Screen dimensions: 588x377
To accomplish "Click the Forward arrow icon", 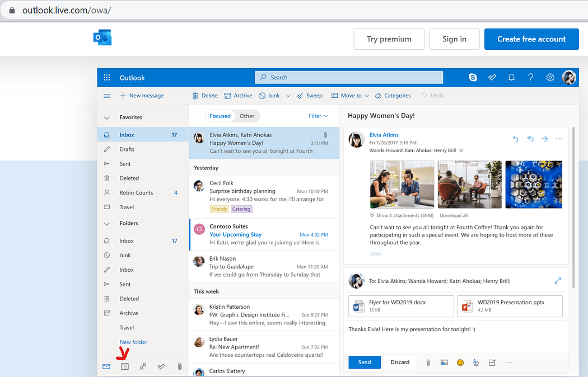I will point(544,139).
